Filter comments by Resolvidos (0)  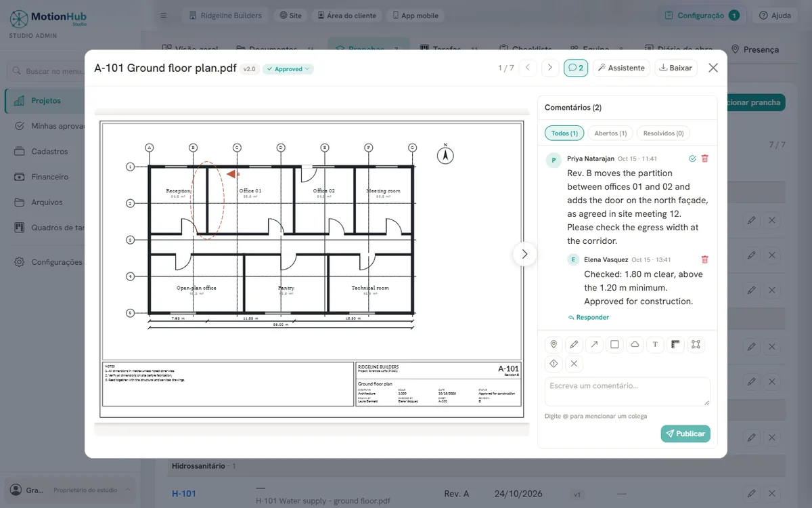coord(663,133)
